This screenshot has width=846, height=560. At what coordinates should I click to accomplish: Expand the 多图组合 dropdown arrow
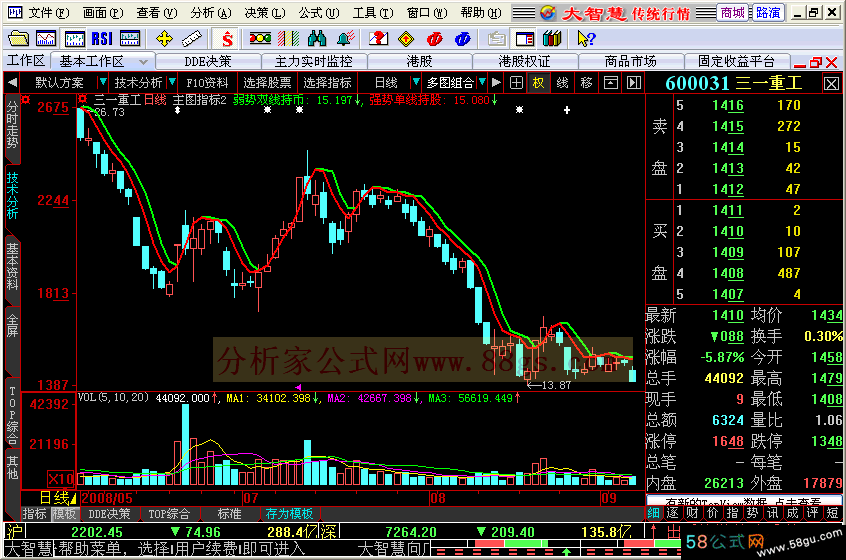click(482, 82)
